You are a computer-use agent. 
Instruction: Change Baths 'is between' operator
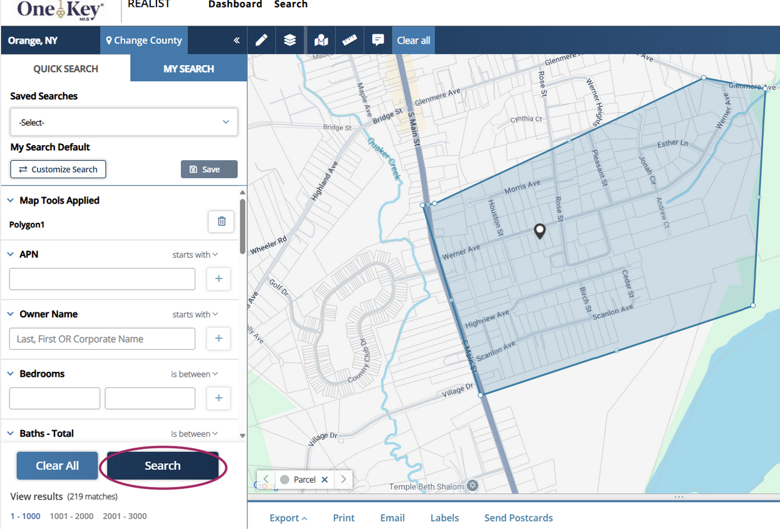click(x=195, y=434)
